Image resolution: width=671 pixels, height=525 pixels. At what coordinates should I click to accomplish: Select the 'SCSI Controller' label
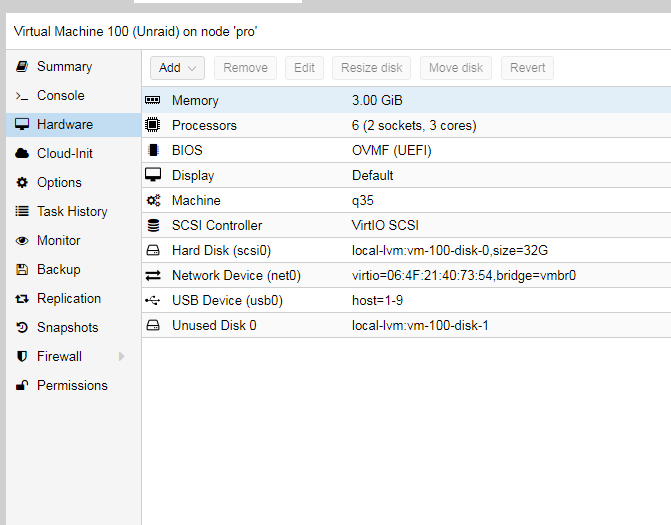click(217, 225)
